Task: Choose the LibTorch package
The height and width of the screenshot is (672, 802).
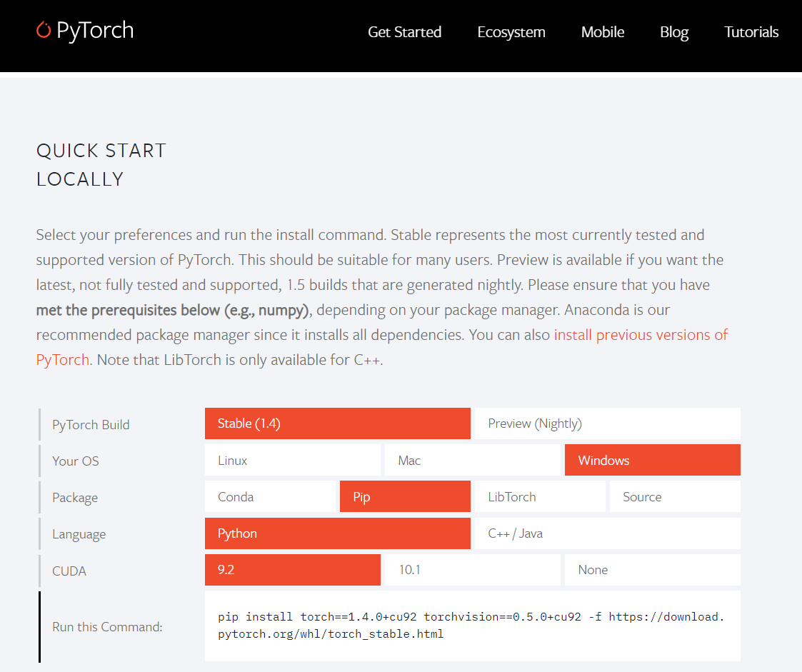Action: pyautogui.click(x=539, y=497)
